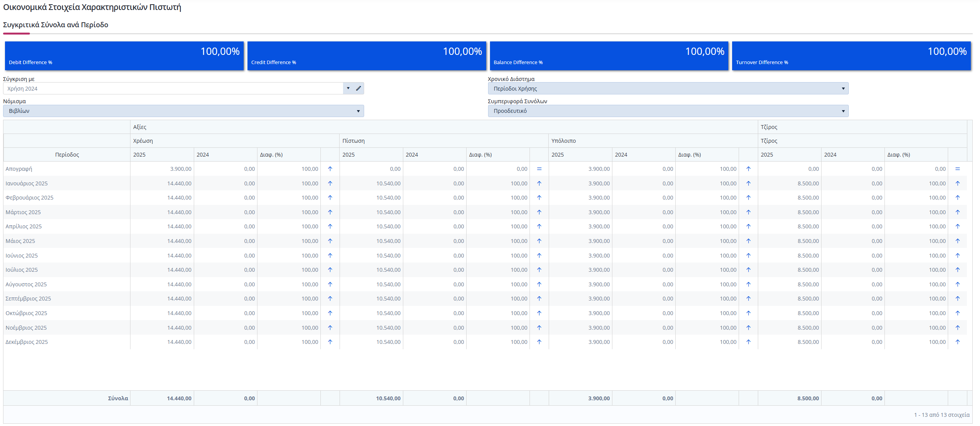The image size is (980, 426).
Task: Click the Σύγκριση με input field
Action: 173,88
